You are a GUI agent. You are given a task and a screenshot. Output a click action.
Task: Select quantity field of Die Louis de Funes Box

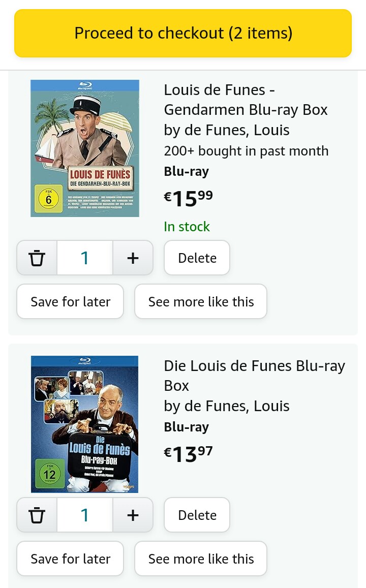point(85,515)
